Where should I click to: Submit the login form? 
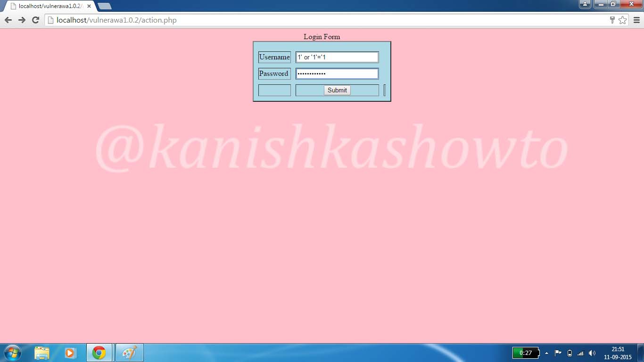pos(337,90)
